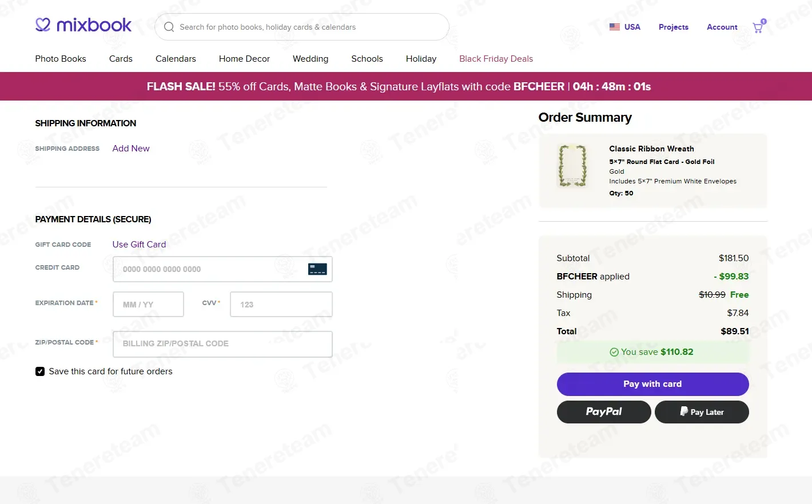Open the Home Decor menu
812x504 pixels.
tap(244, 59)
